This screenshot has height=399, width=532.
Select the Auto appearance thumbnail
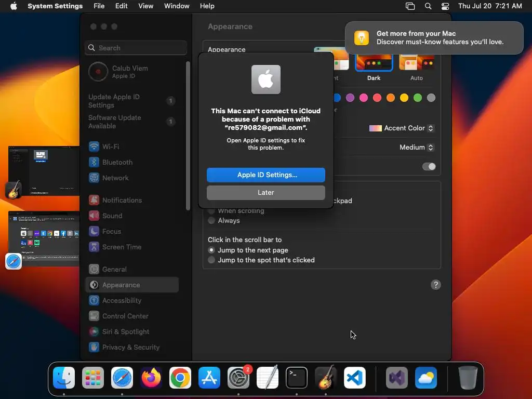tap(417, 62)
